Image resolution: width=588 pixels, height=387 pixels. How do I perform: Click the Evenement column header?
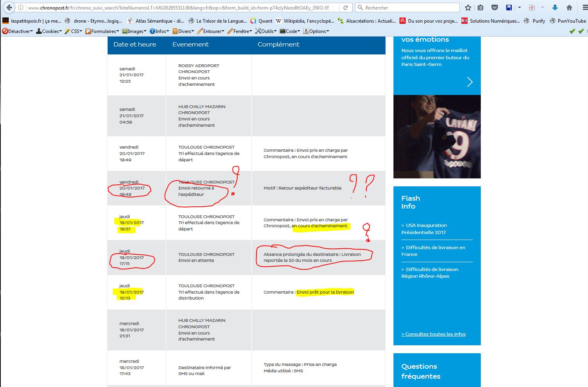click(191, 45)
